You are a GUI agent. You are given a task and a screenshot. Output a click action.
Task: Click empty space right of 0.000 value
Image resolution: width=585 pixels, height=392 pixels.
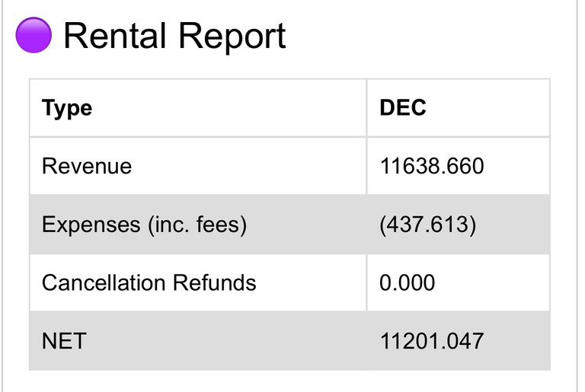click(493, 282)
